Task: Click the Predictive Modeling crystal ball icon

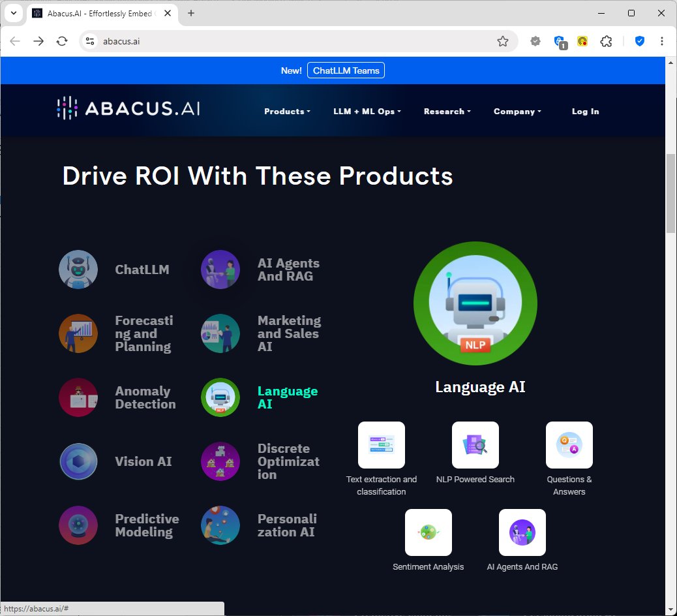Action: pyautogui.click(x=78, y=525)
